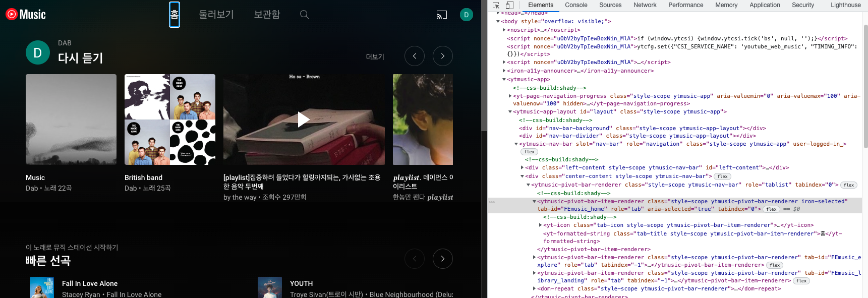The height and width of the screenshot is (298, 868).
Task: Click the cast to TV icon
Action: pyautogui.click(x=442, y=15)
